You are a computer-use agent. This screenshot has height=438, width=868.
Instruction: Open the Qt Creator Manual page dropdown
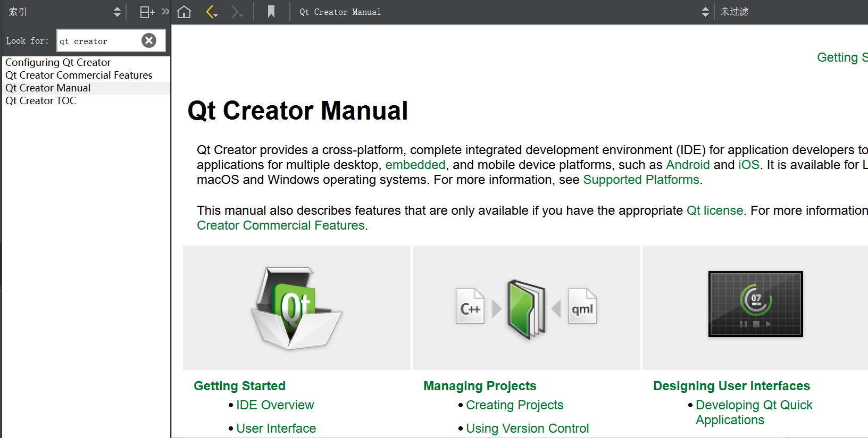504,12
